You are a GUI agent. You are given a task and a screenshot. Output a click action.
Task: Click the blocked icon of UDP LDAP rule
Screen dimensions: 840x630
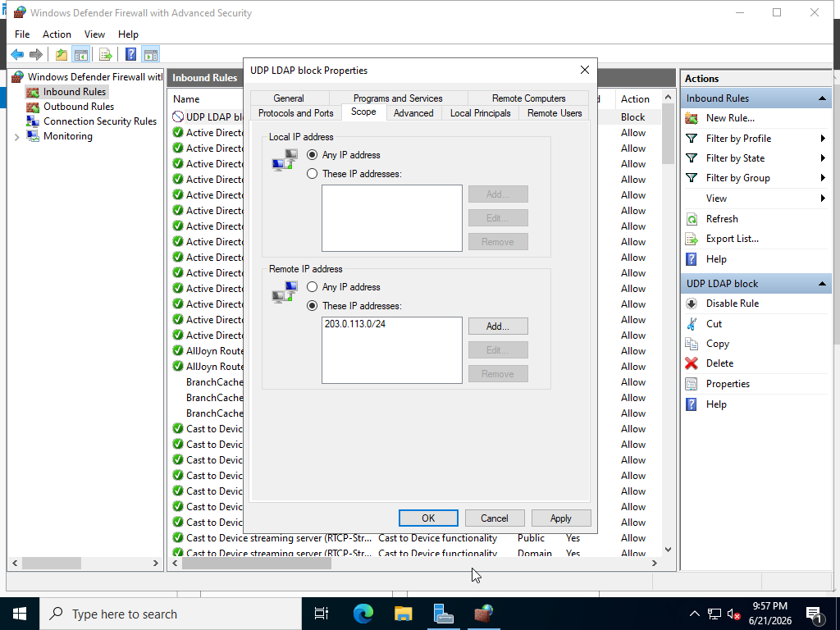click(178, 116)
